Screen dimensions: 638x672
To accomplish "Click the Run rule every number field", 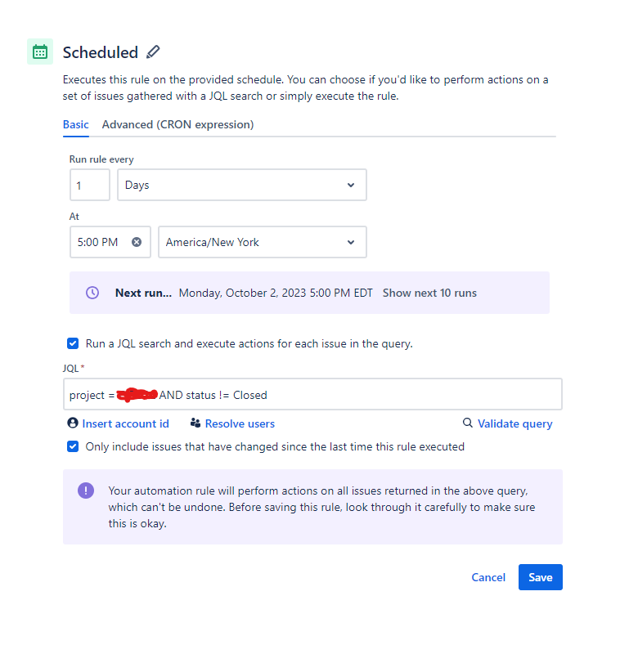I will click(x=89, y=185).
